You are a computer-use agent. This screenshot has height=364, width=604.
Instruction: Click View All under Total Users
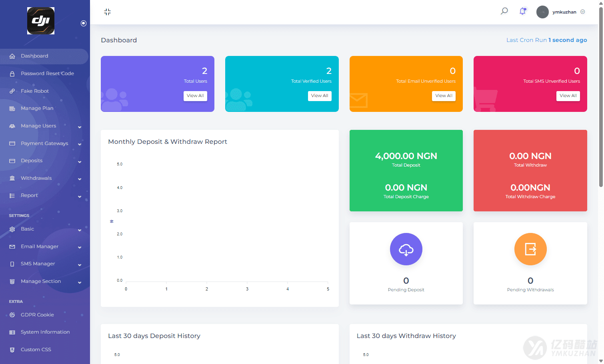click(x=195, y=96)
